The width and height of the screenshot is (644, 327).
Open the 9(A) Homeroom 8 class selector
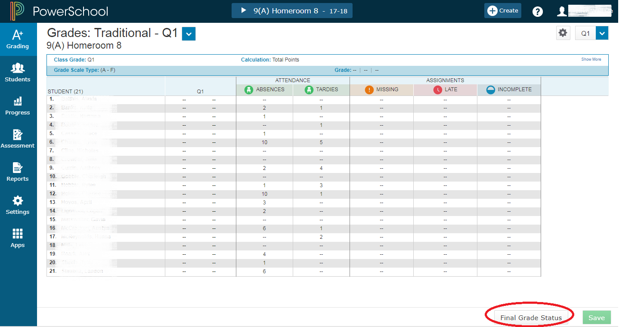[292, 11]
